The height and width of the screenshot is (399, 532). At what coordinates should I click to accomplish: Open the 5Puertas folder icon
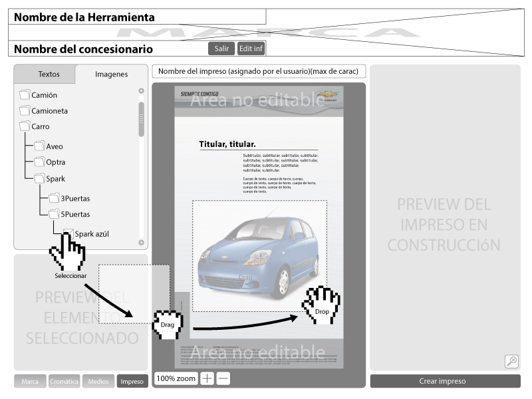click(x=54, y=213)
